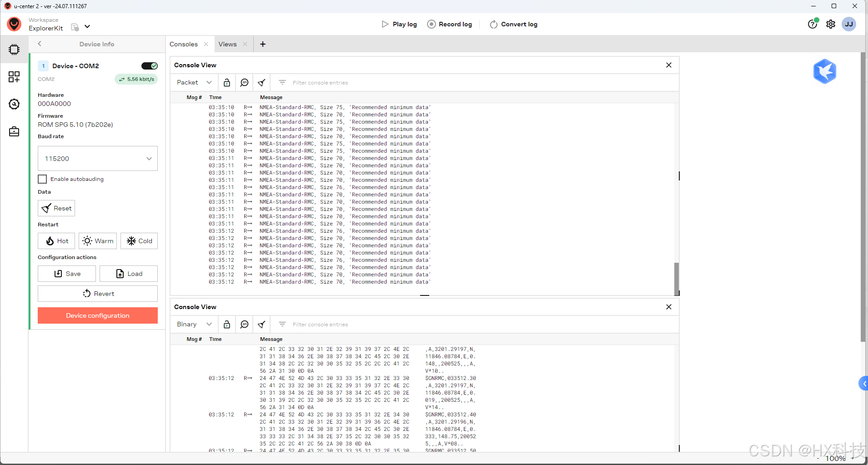This screenshot has height=465, width=868.
Task: Open the Binary mode dropdown
Action: 194,324
